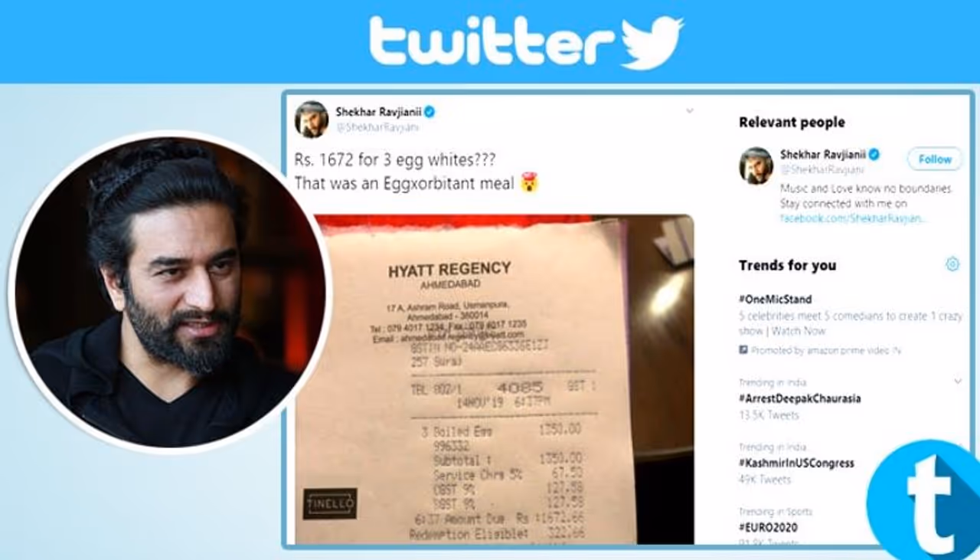Open the tweet options chevron
Screen dimensions: 980x560
[x=689, y=111]
